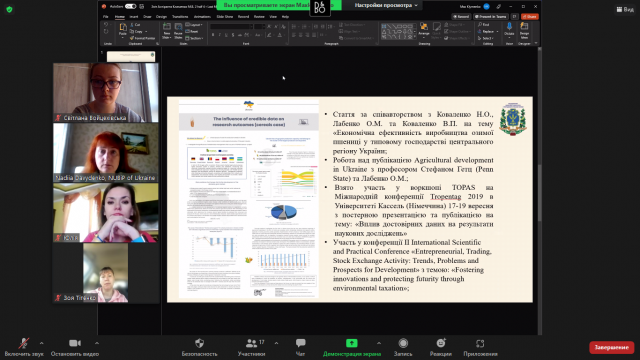
Task: Open the text highlight color picker
Action: click(x=269, y=35)
